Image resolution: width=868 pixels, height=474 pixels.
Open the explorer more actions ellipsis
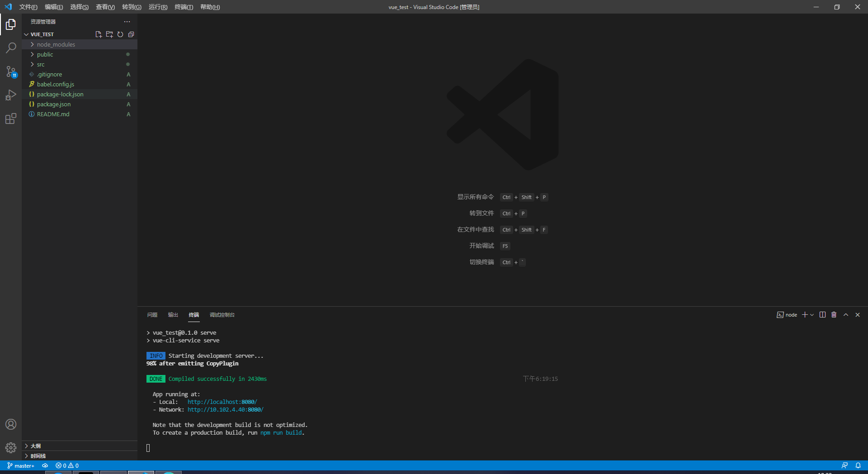pos(127,22)
